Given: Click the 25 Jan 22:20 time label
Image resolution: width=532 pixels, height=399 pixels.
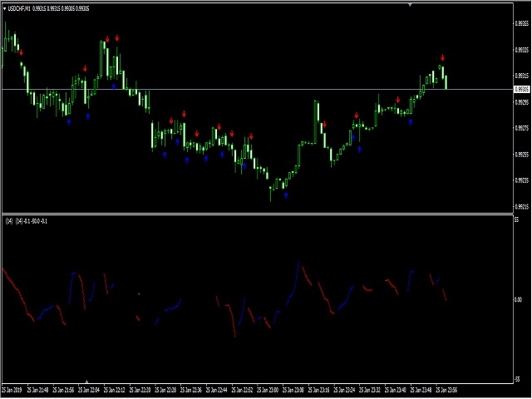Looking at the screenshot, I should (x=140, y=390).
